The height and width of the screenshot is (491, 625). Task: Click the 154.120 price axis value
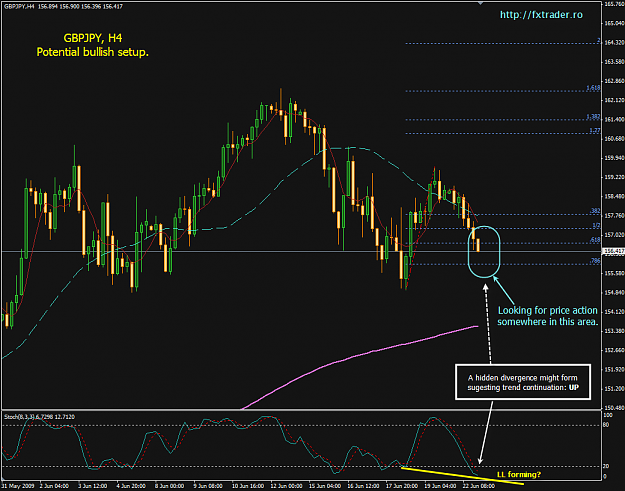point(614,312)
